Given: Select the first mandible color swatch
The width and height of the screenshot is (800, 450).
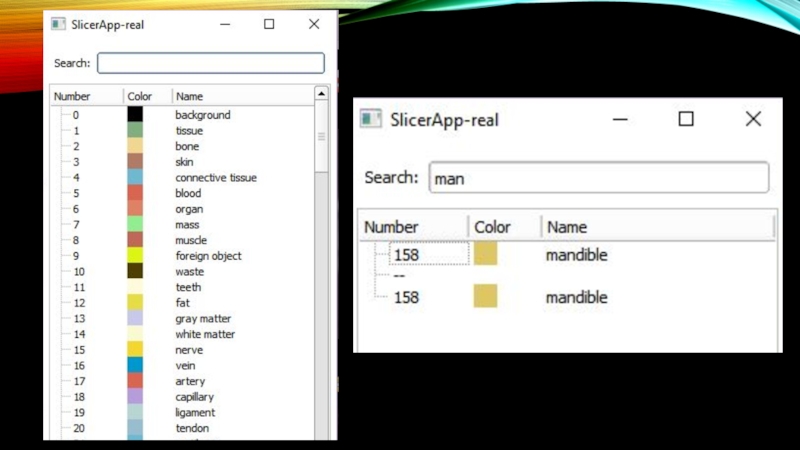Looking at the screenshot, I should click(x=485, y=255).
